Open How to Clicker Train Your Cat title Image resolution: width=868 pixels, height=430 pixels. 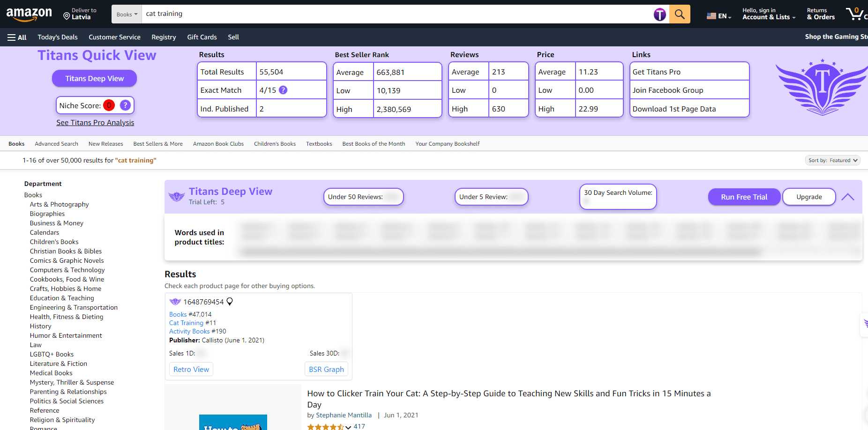click(x=509, y=399)
